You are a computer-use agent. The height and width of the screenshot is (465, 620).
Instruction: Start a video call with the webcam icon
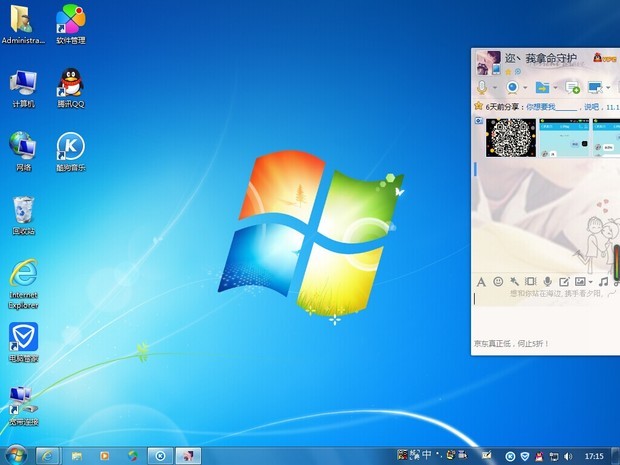point(512,88)
